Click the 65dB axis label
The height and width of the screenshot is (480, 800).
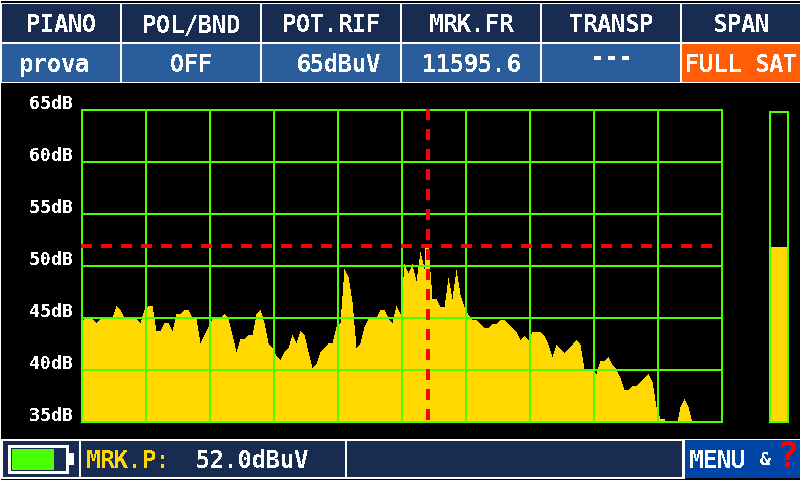(x=51, y=103)
